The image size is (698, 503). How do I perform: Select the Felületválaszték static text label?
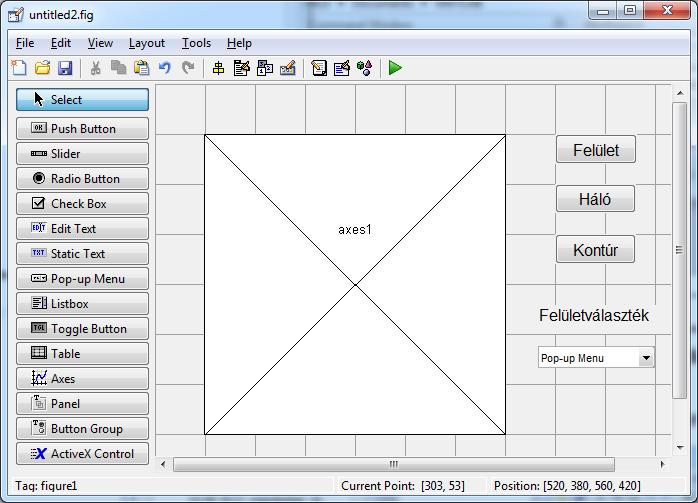594,315
